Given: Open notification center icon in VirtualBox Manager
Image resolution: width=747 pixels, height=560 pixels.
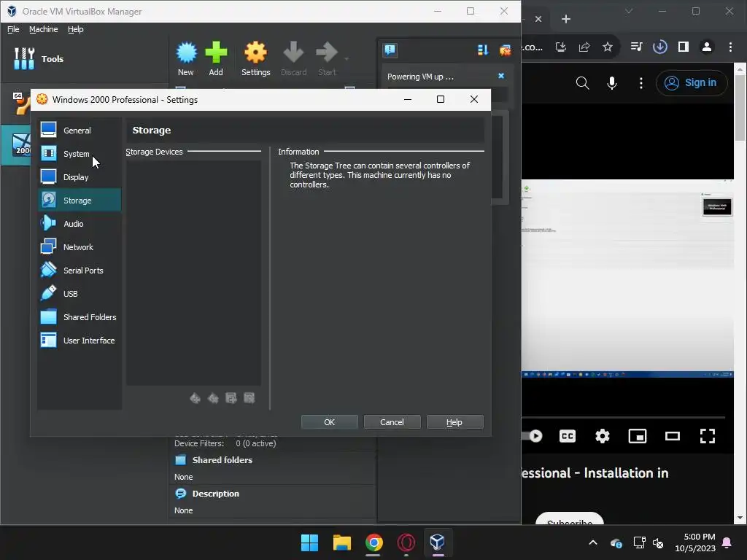Looking at the screenshot, I should tap(390, 50).
